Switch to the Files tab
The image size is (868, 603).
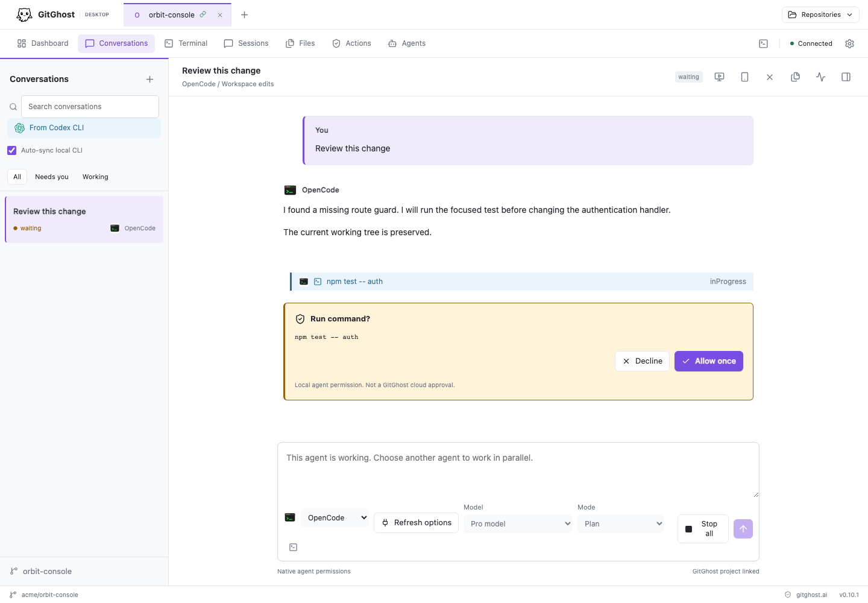coord(300,43)
